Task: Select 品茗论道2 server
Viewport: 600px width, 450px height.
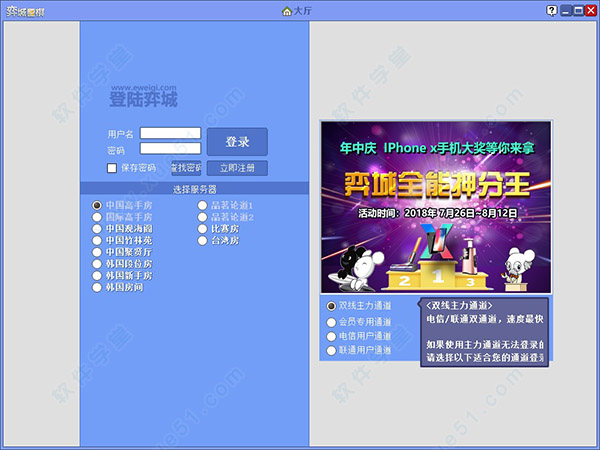Action: pos(202,217)
